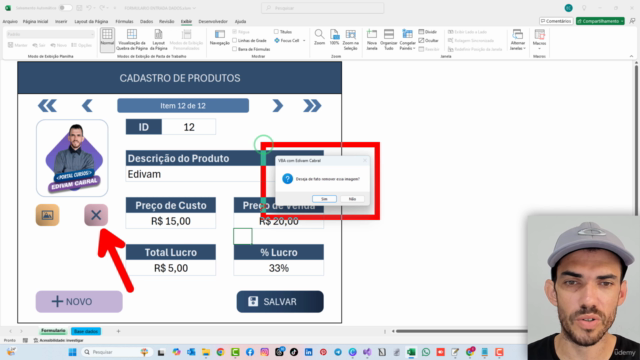Click Não in the confirmation dialog
The width and height of the screenshot is (640, 360).
[352, 199]
